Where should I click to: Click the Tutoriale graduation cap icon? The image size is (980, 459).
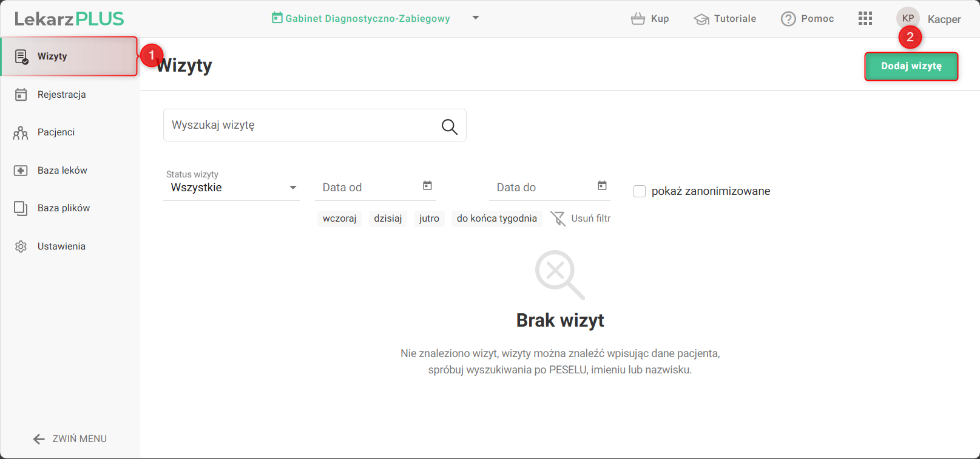coord(701,19)
